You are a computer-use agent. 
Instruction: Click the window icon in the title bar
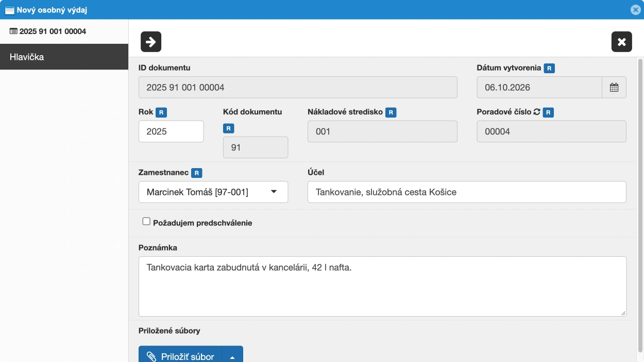click(9, 10)
